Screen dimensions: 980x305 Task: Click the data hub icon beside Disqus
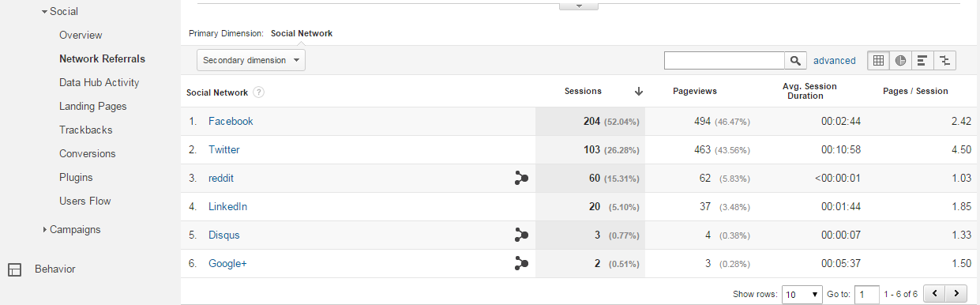[521, 235]
